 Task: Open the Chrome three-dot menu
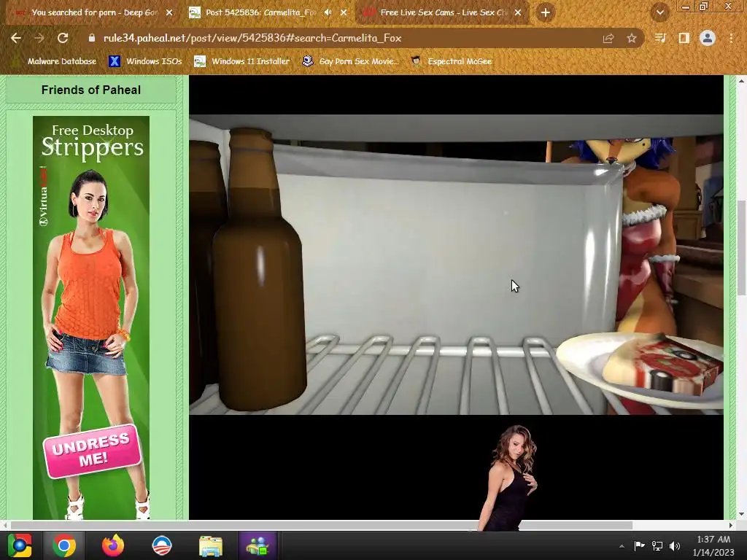[731, 38]
